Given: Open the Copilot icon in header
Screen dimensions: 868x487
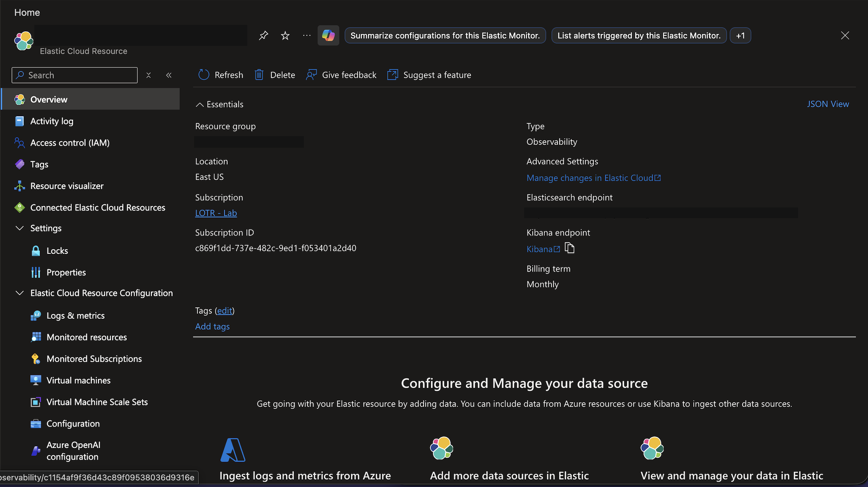Looking at the screenshot, I should pyautogui.click(x=328, y=36).
